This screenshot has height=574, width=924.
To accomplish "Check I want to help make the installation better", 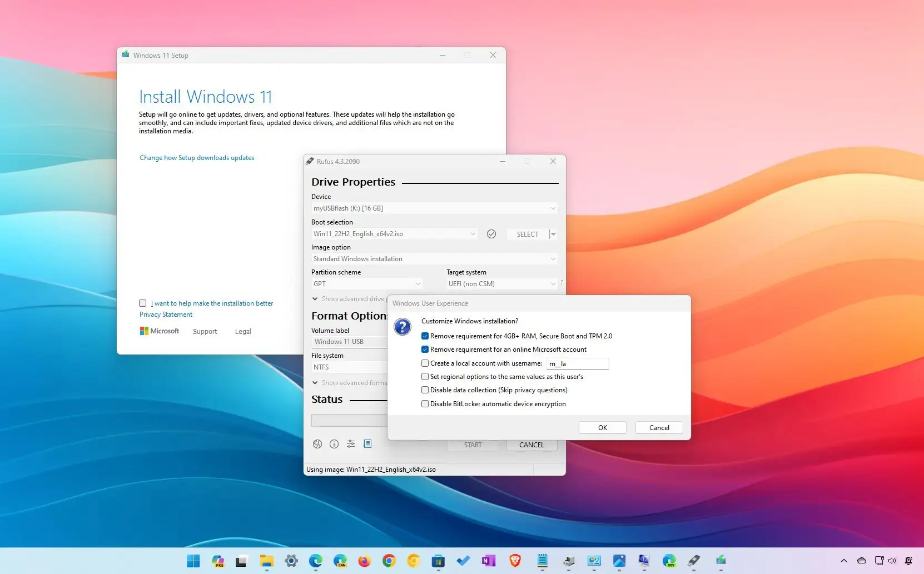I will (x=143, y=303).
